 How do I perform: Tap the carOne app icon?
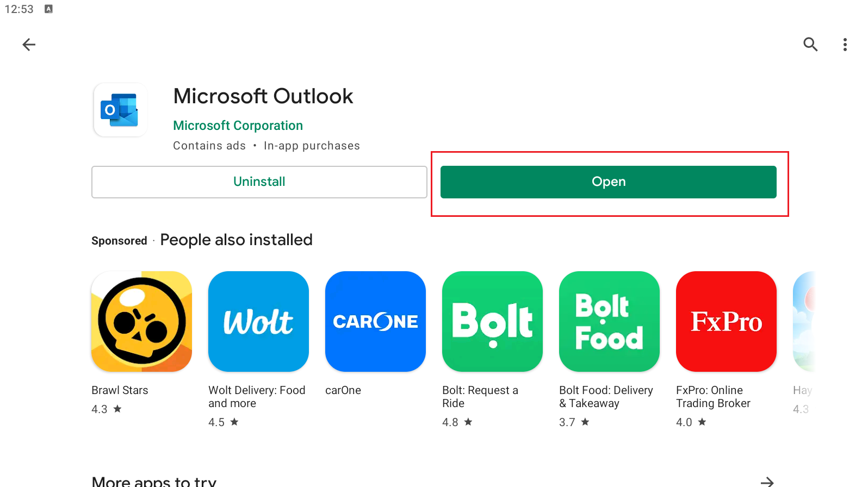(375, 321)
